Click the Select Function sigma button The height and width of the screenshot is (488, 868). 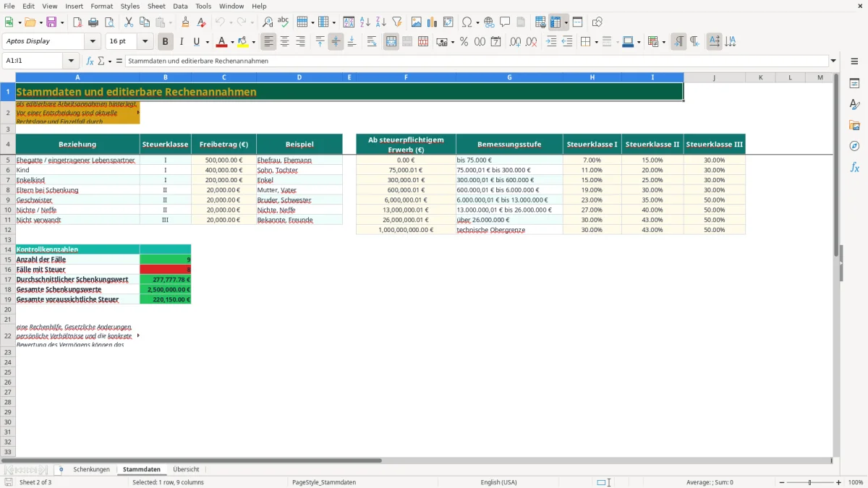click(x=101, y=61)
